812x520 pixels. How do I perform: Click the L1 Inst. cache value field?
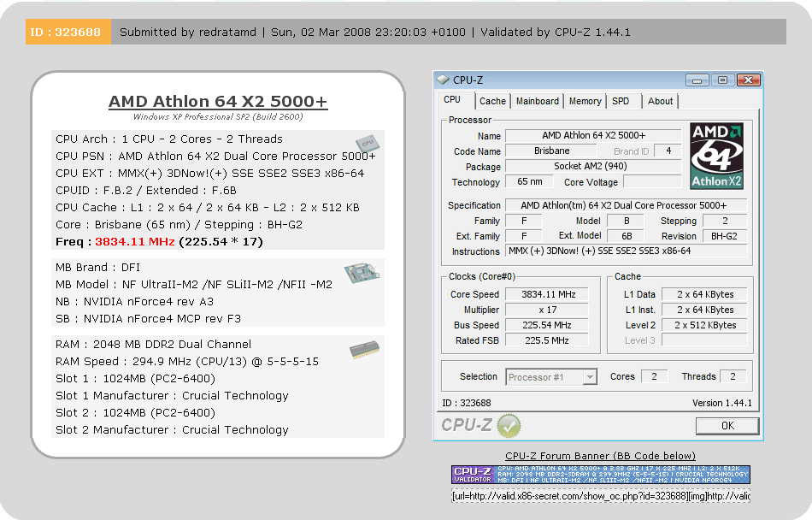click(x=705, y=310)
